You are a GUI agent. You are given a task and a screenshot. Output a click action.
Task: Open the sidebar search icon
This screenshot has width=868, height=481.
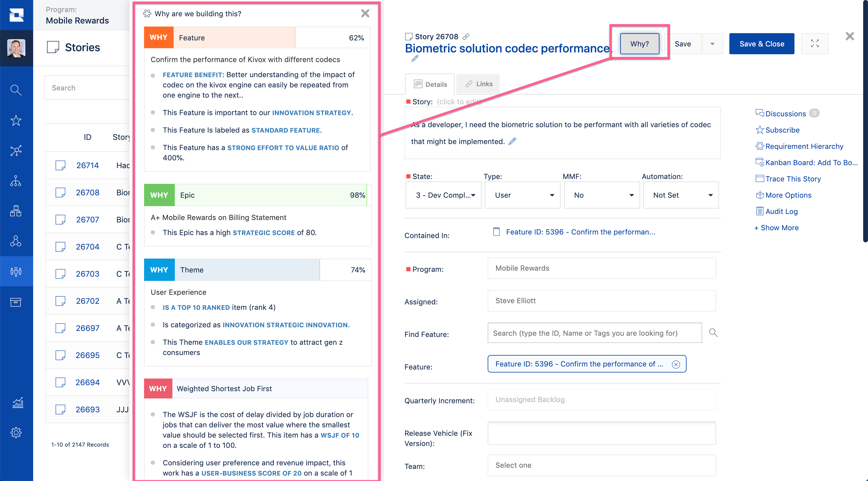tap(16, 90)
